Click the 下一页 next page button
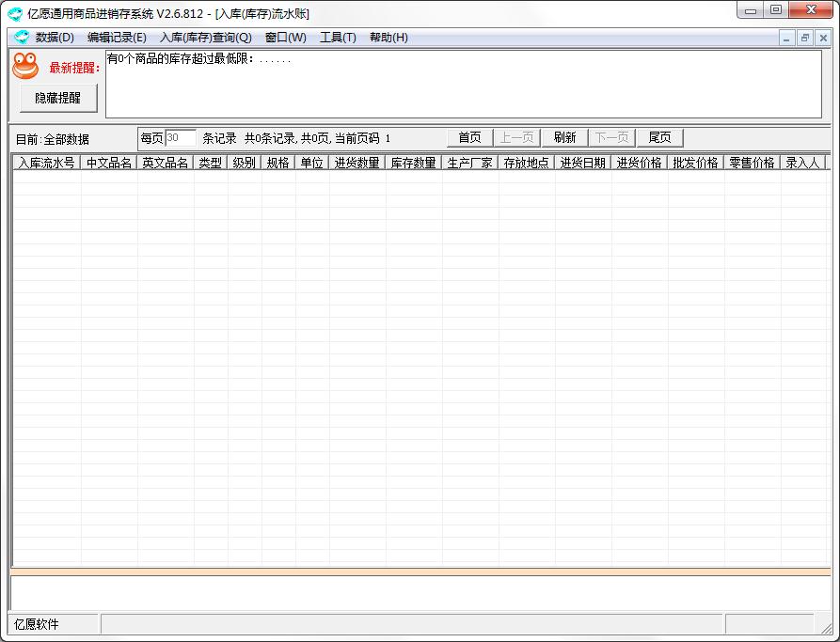This screenshot has width=840, height=642. [x=611, y=137]
